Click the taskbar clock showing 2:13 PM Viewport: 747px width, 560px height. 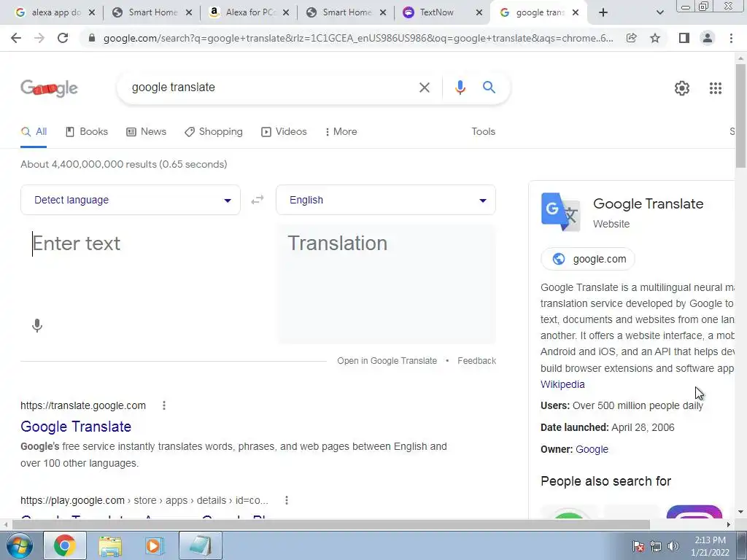click(709, 546)
